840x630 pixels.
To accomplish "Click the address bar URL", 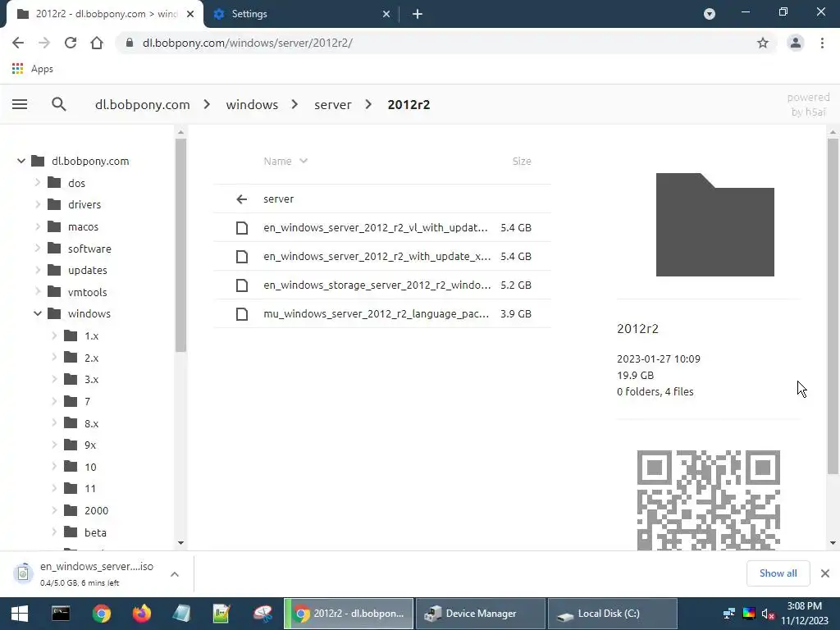I will (x=247, y=43).
